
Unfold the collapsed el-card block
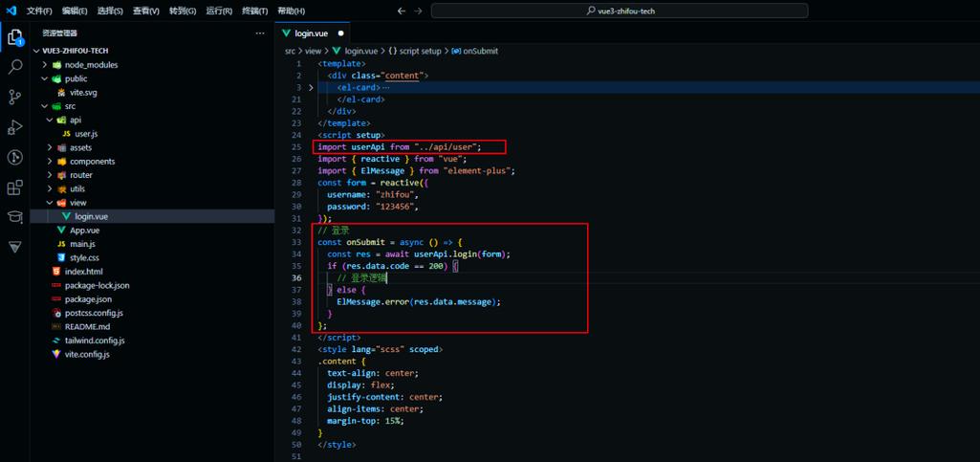(x=311, y=88)
